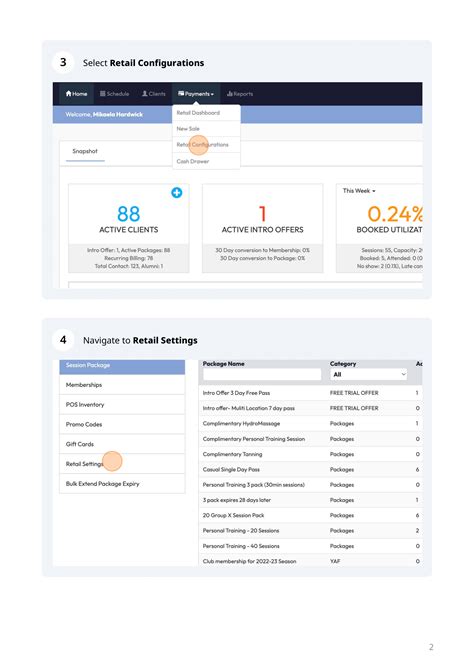Navigate to Retail Settings in sidebar
This screenshot has width=474, height=670.
tap(122, 464)
